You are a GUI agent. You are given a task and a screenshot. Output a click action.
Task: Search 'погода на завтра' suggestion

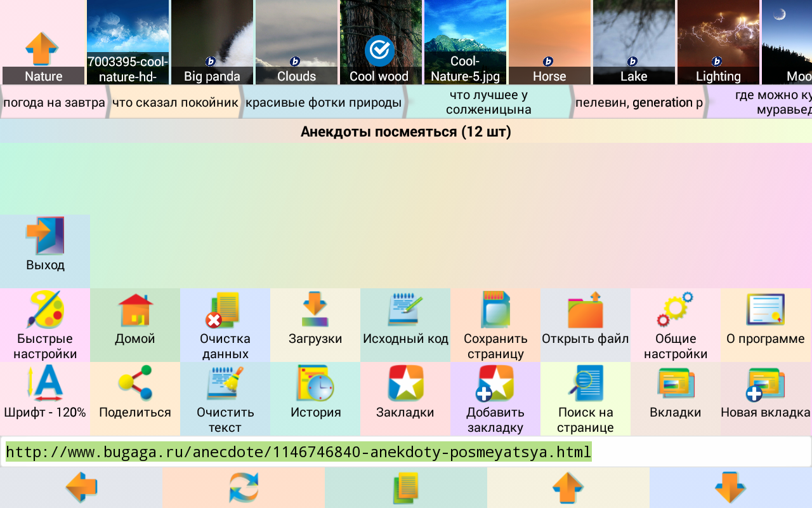[x=54, y=102]
